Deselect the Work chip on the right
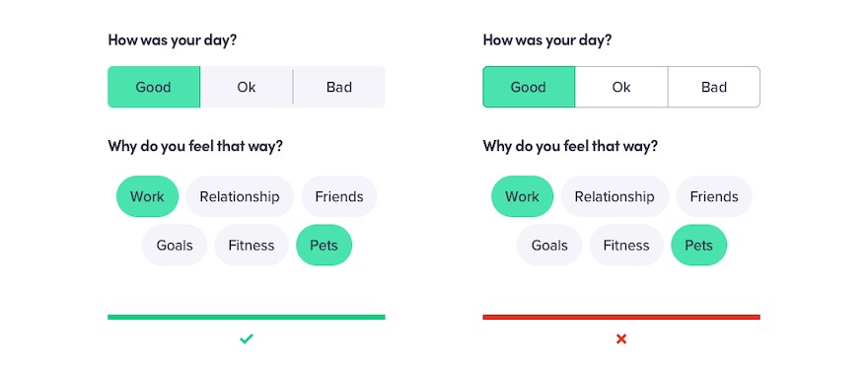The height and width of the screenshot is (365, 868). (522, 196)
